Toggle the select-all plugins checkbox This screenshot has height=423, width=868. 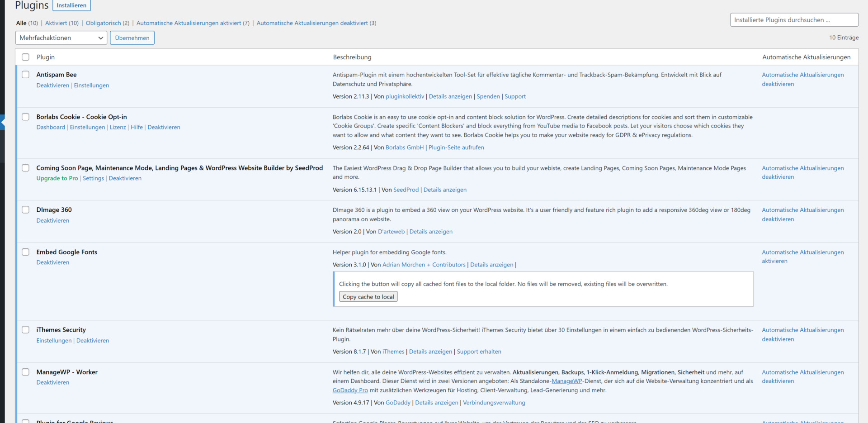pos(25,57)
